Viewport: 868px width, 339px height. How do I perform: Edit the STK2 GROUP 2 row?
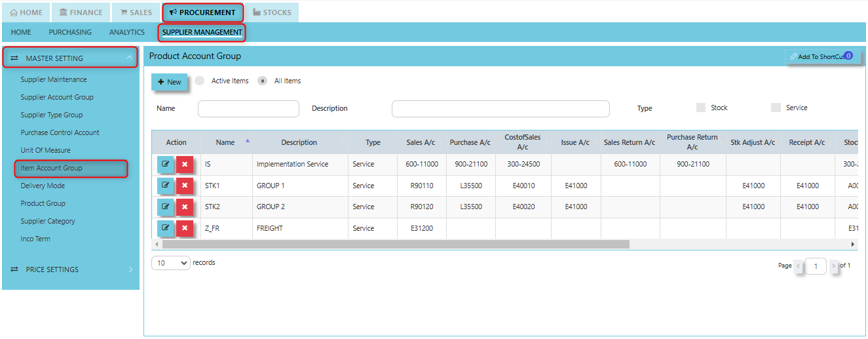(x=166, y=207)
